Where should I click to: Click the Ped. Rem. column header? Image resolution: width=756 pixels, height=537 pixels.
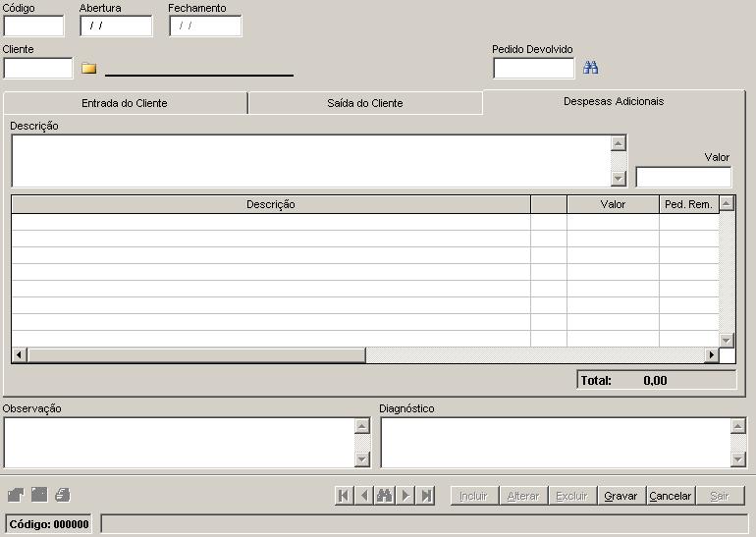(688, 204)
